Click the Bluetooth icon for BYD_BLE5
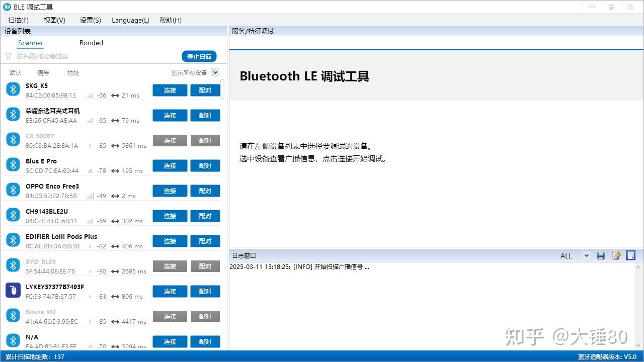644x362 pixels. tap(13, 265)
